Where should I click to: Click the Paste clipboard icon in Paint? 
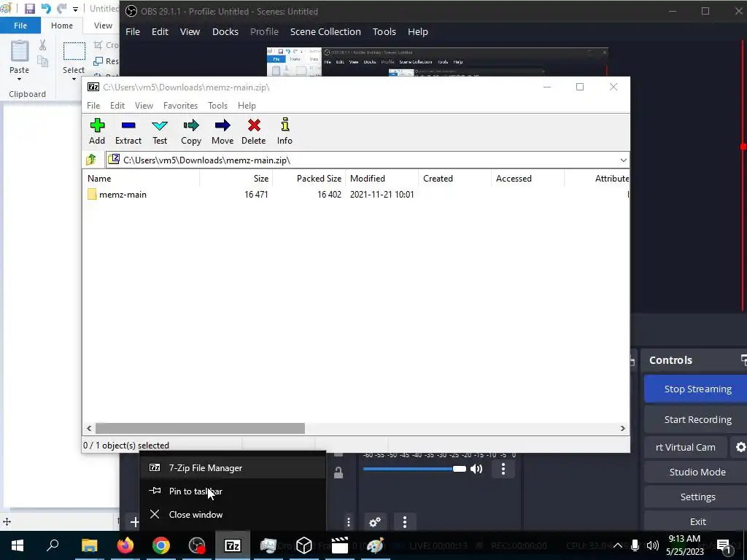click(x=20, y=51)
